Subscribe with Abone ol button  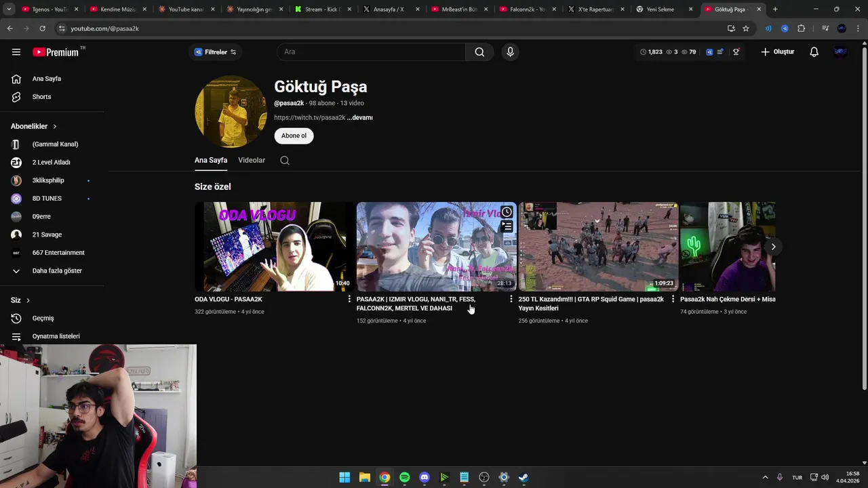(294, 136)
